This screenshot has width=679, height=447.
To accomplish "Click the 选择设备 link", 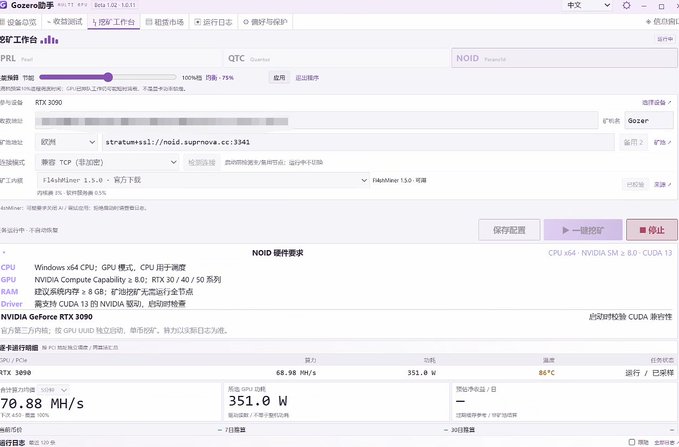I will pyautogui.click(x=656, y=103).
